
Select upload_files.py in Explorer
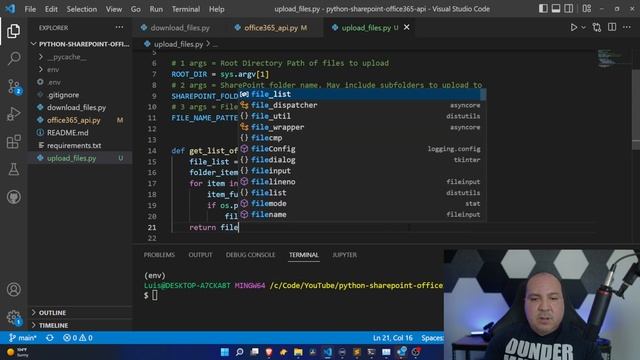coord(80,158)
